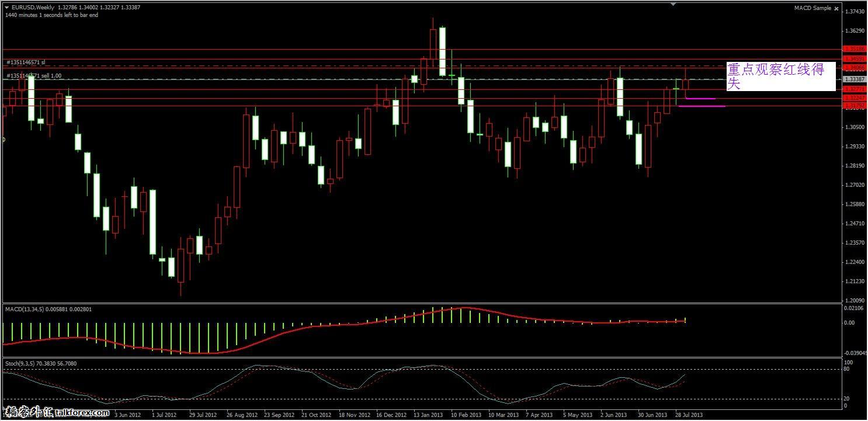Click the Stoch(9,3,5) indicator label
This screenshot has width=868, height=421.
40,363
